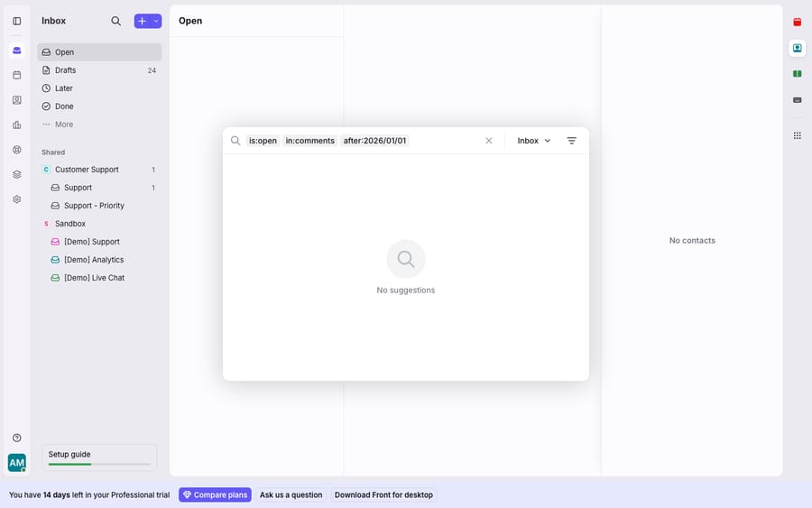Open the Support shared inbox
The height and width of the screenshot is (508, 812).
click(99, 188)
